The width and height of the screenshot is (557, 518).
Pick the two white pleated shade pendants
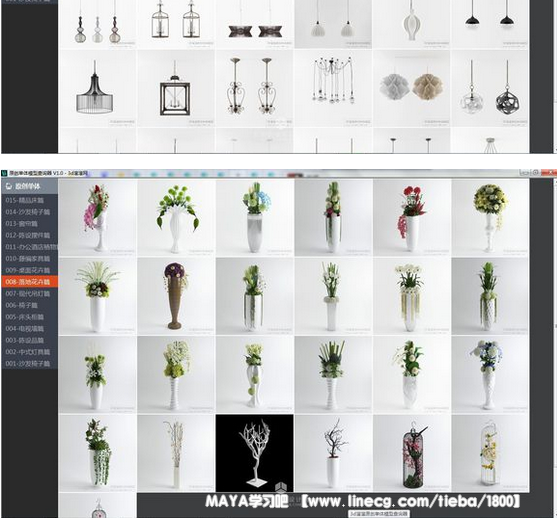333,24
